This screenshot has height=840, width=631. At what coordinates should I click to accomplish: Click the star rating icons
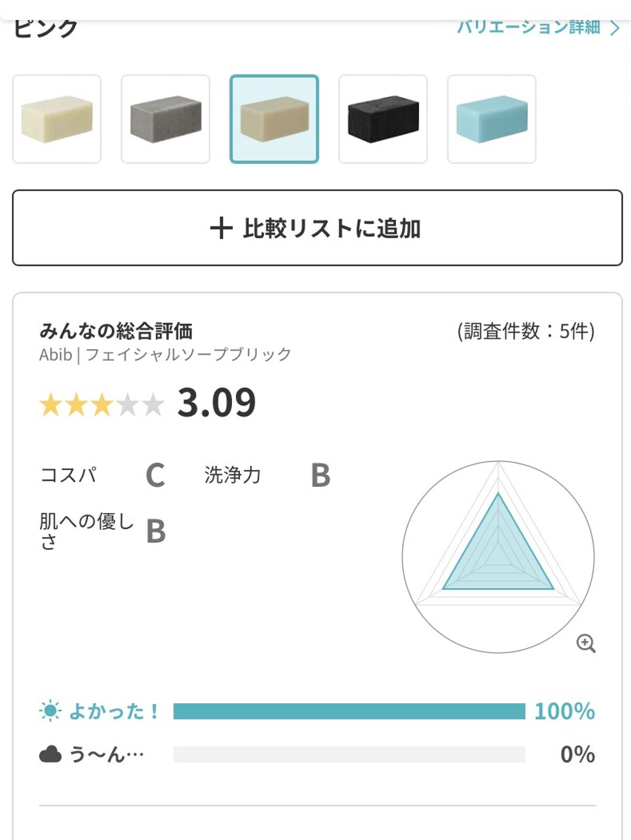point(102,405)
